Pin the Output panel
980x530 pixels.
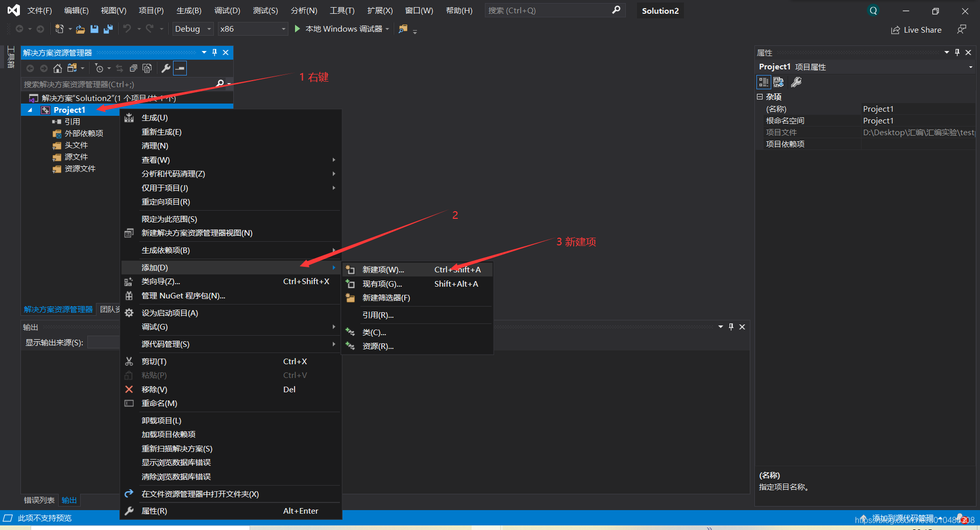point(731,327)
